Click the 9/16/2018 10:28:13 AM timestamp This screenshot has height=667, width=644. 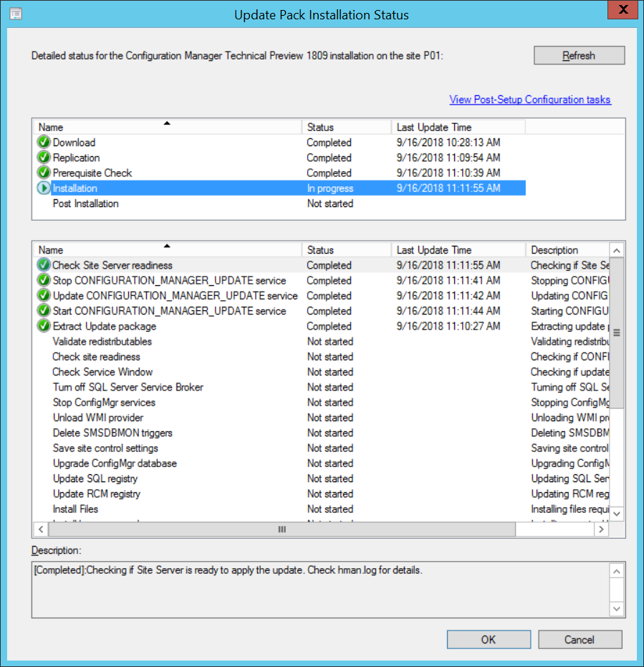click(448, 142)
